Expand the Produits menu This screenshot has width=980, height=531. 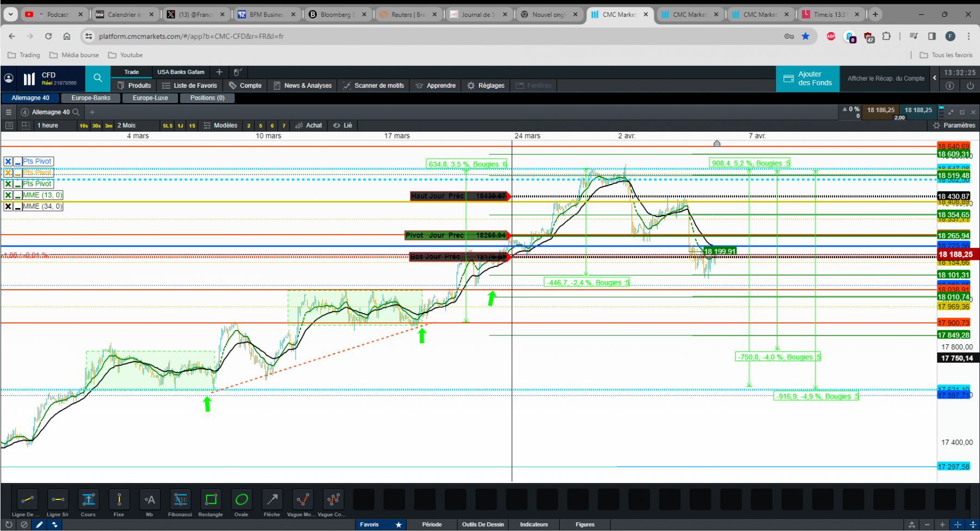tap(134, 86)
